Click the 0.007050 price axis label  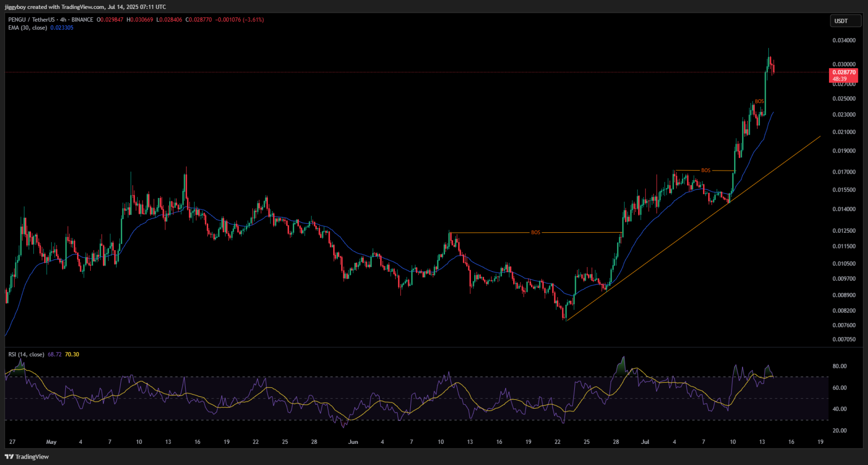[x=844, y=339]
